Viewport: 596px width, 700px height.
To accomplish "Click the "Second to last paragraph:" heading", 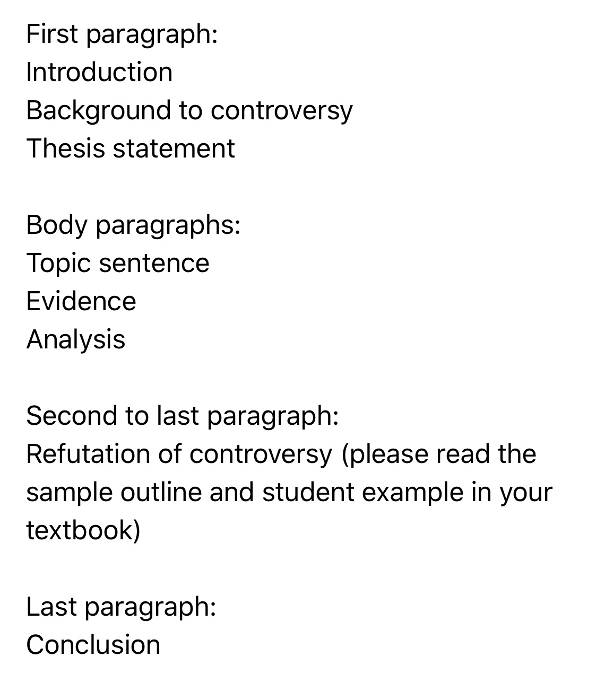I will tap(182, 416).
